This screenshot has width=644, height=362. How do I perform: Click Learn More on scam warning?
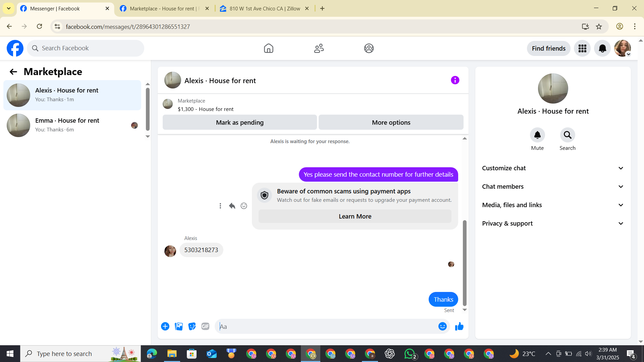[x=355, y=217]
